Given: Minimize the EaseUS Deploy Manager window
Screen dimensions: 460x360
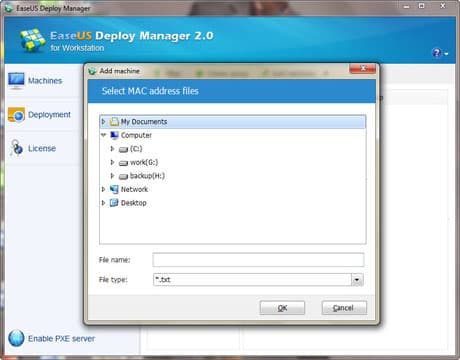Looking at the screenshot, I should point(406,6).
